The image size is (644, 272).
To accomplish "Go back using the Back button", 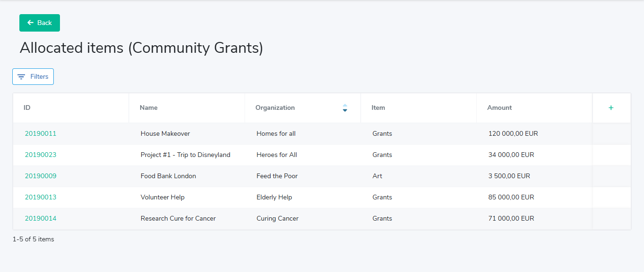I will pyautogui.click(x=40, y=23).
